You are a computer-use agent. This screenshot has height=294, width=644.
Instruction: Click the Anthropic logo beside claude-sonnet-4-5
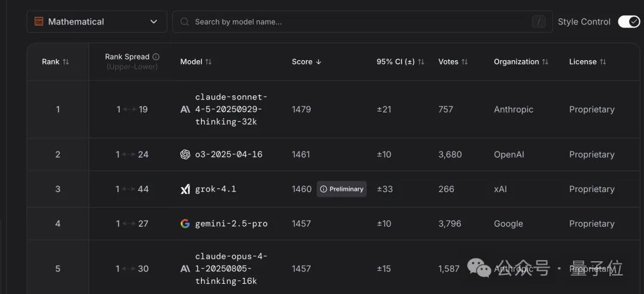185,110
